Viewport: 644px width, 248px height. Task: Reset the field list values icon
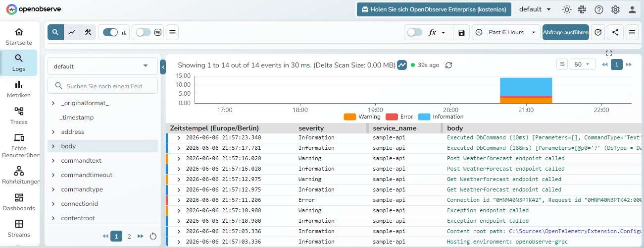[153, 237]
